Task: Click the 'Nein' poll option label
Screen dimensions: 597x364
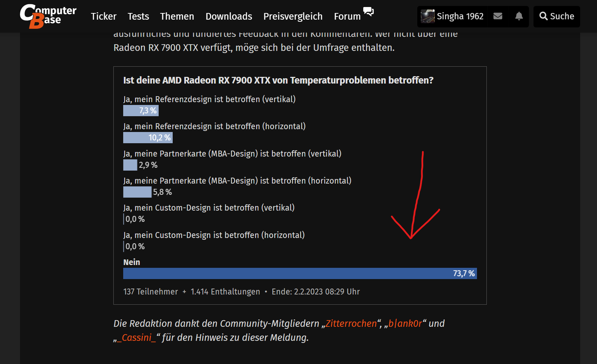Action: 132,262
